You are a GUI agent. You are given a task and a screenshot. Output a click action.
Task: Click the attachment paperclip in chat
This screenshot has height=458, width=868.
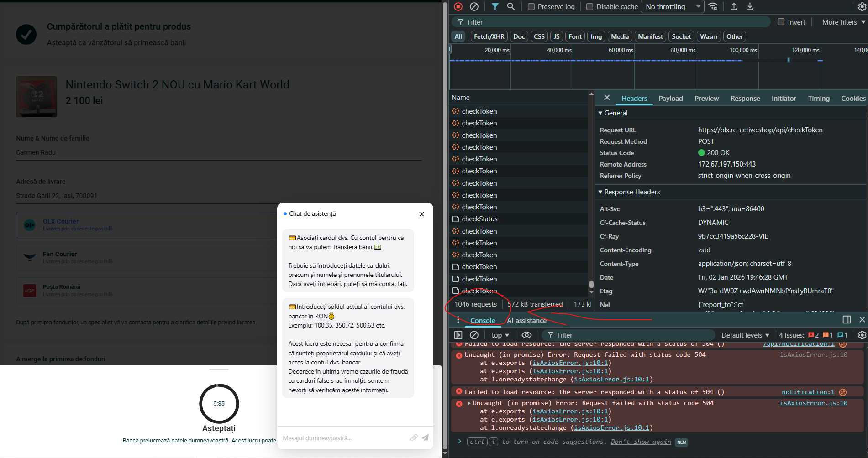[x=414, y=437]
